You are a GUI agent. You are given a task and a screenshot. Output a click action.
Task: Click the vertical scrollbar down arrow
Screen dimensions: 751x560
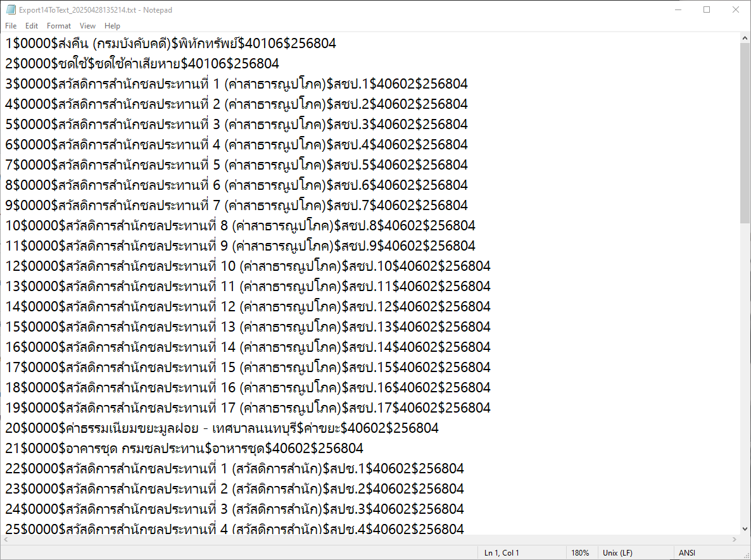(745, 529)
